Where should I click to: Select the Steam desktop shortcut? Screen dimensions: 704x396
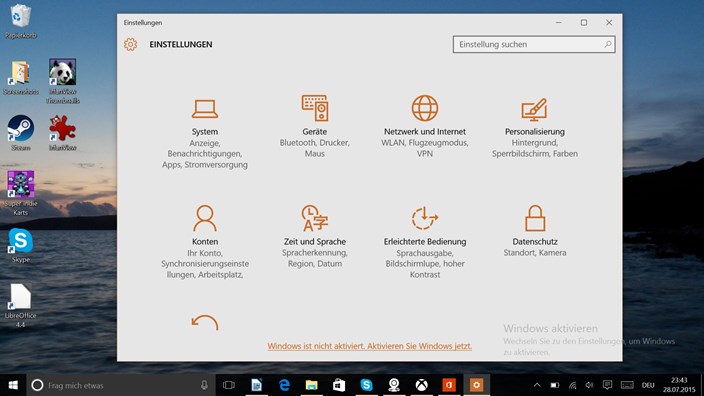[x=21, y=132]
